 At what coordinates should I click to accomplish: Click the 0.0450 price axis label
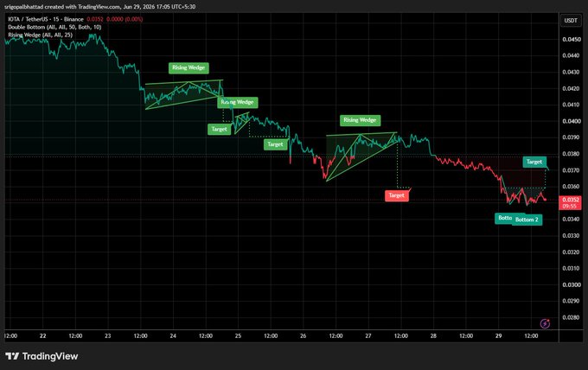point(571,40)
